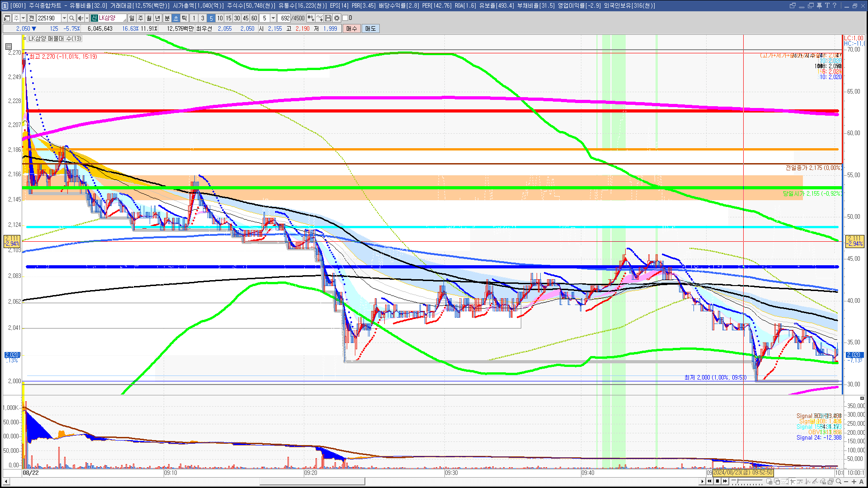Click the speaker sound icon in toolbar
Screen dimensions: 868x488
click(x=80, y=18)
